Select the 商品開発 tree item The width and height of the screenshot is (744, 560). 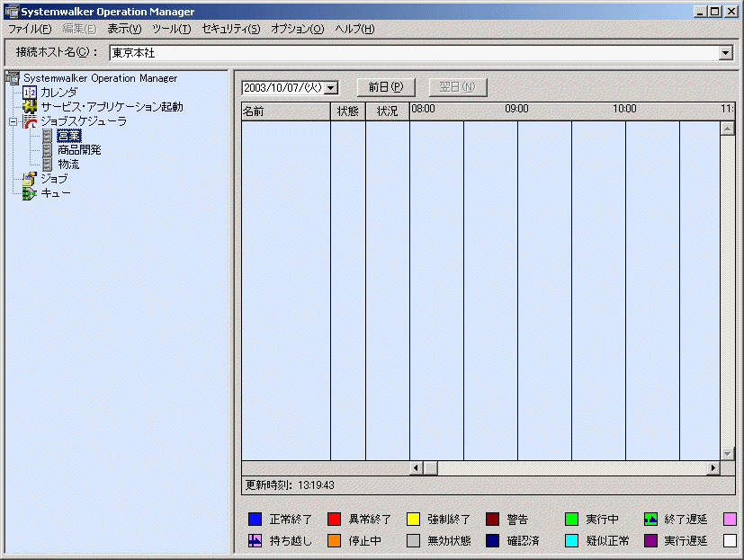tap(79, 150)
